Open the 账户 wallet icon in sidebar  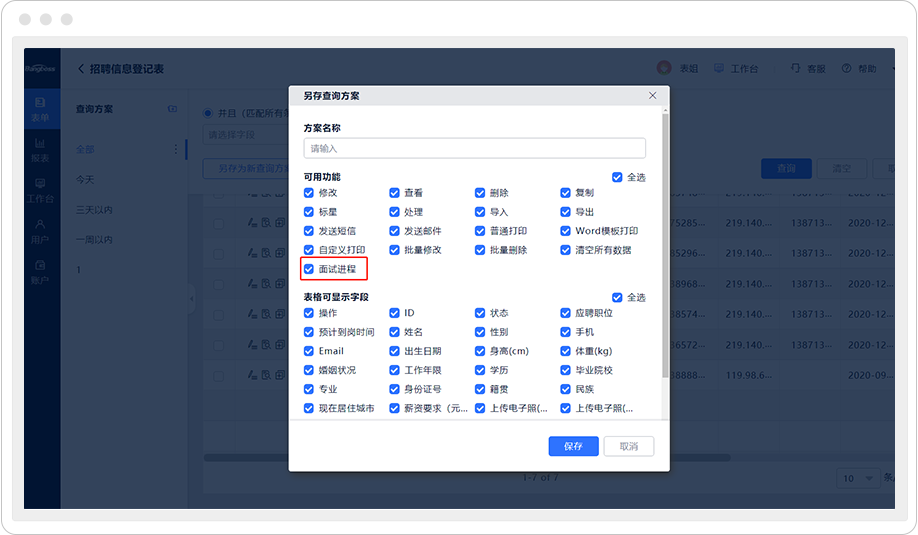tap(40, 266)
